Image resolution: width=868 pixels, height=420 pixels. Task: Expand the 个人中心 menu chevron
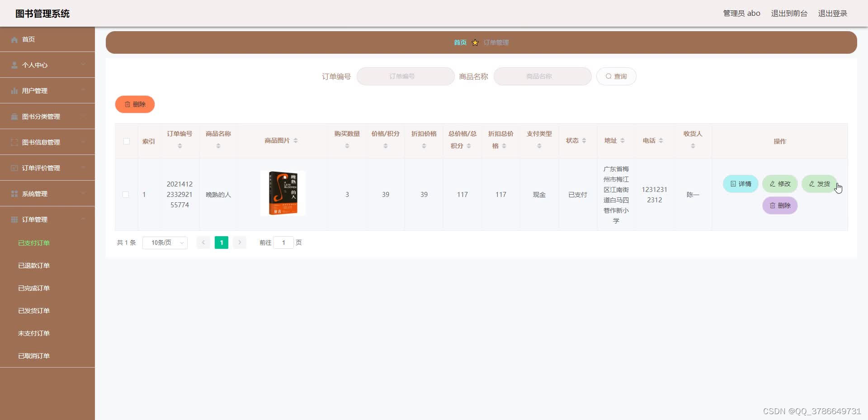tap(83, 65)
